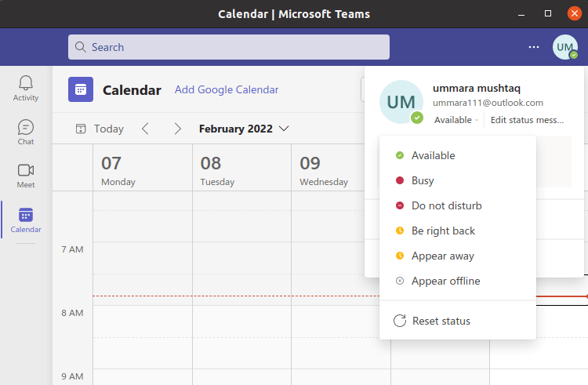Viewport: 588px width, 385px height.
Task: Go to next week arrow
Action: click(177, 129)
